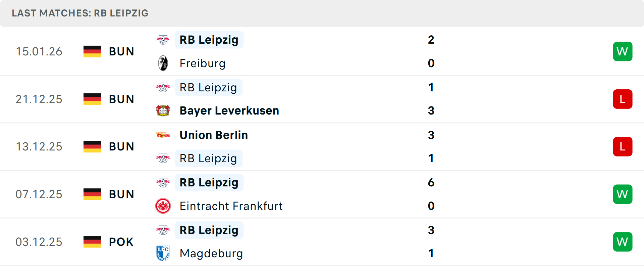The image size is (644, 266).
Task: Click the Eintracht Frankfurt club crest
Action: pyautogui.click(x=163, y=206)
